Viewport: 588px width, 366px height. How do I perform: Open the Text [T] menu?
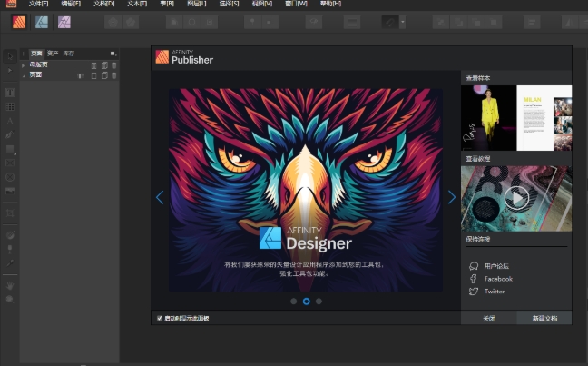point(137,4)
